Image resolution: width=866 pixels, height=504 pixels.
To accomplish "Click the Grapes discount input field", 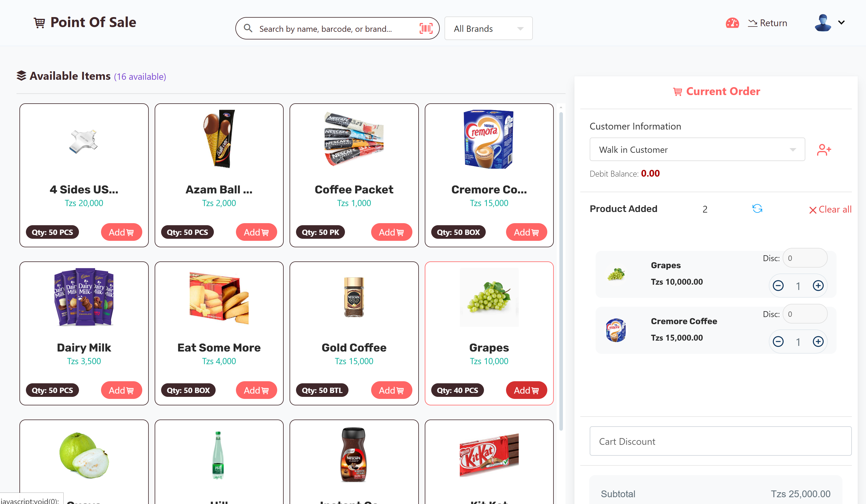I will (x=805, y=258).
